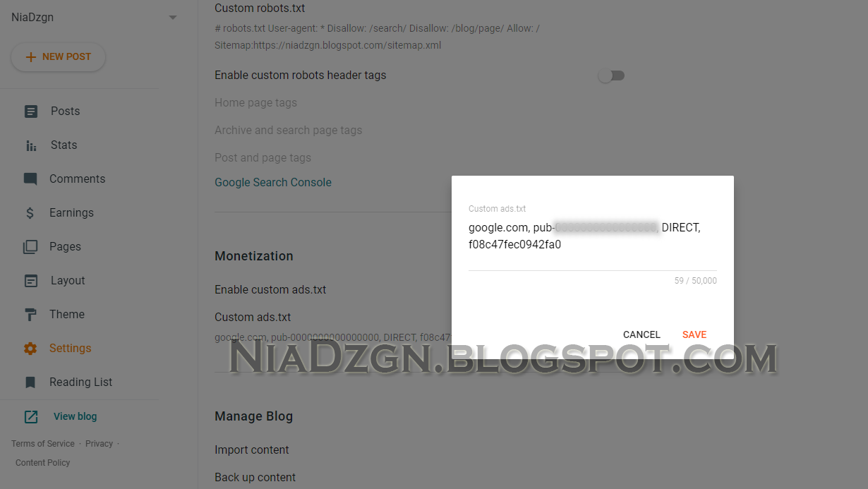Select Back up content option
Image resolution: width=868 pixels, height=489 pixels.
click(255, 477)
